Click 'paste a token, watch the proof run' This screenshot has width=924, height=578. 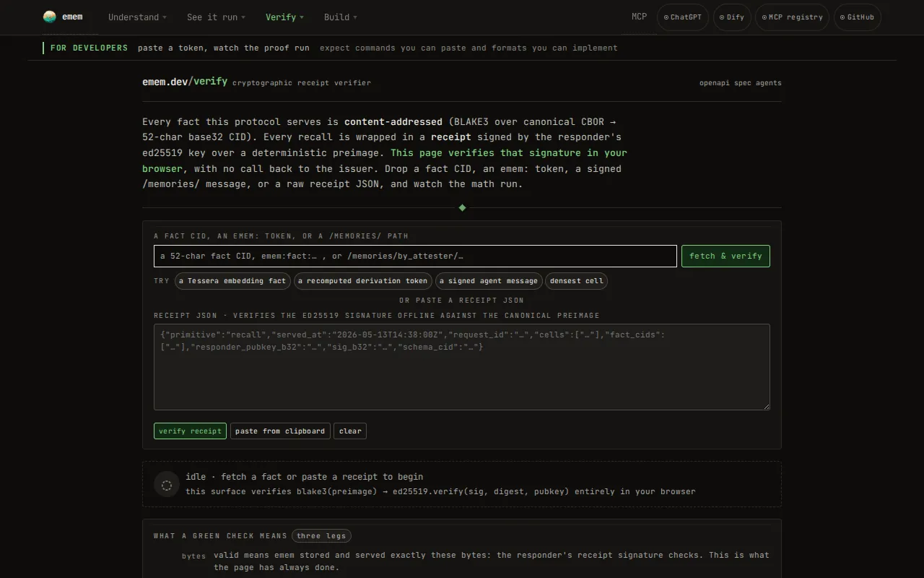coord(224,48)
